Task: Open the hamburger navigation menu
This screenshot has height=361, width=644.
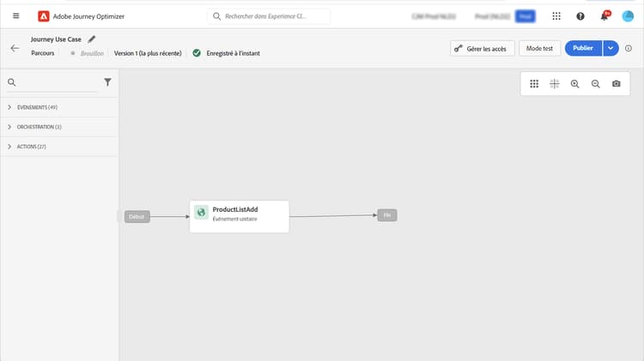Action: pyautogui.click(x=16, y=16)
